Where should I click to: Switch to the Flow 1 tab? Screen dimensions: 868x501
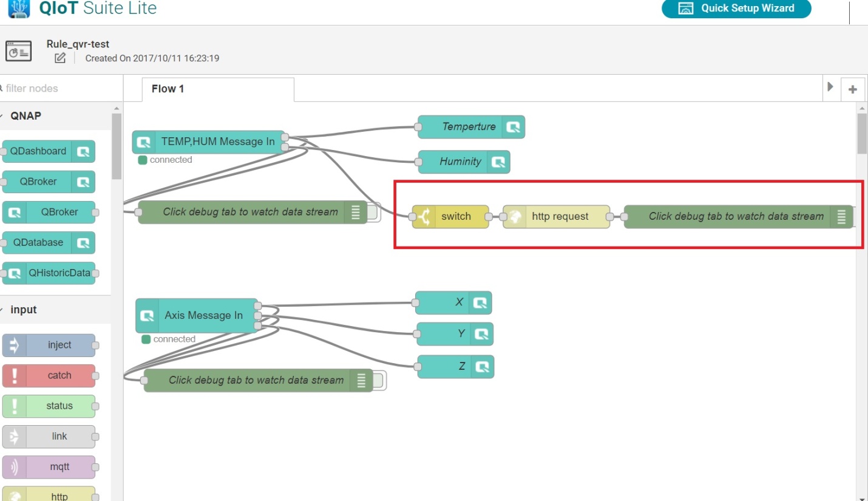point(218,89)
